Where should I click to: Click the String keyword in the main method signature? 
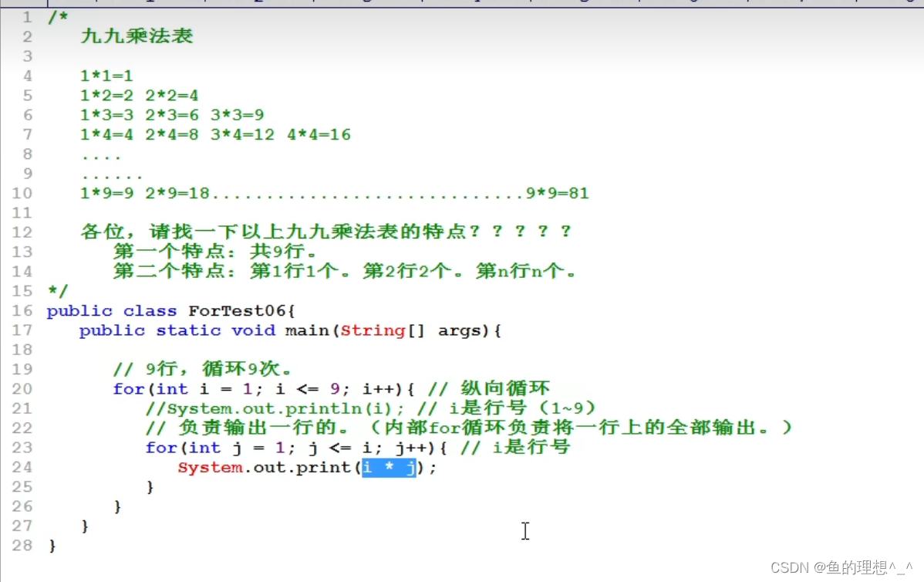[373, 330]
